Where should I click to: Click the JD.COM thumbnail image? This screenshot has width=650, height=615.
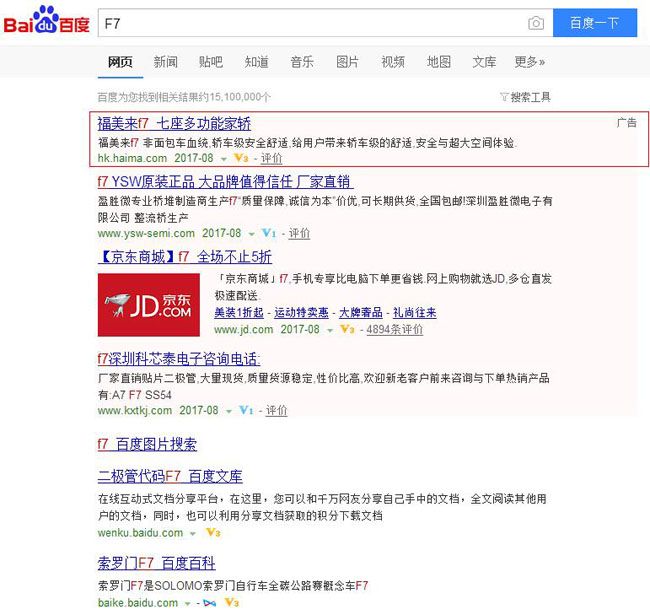coord(149,305)
